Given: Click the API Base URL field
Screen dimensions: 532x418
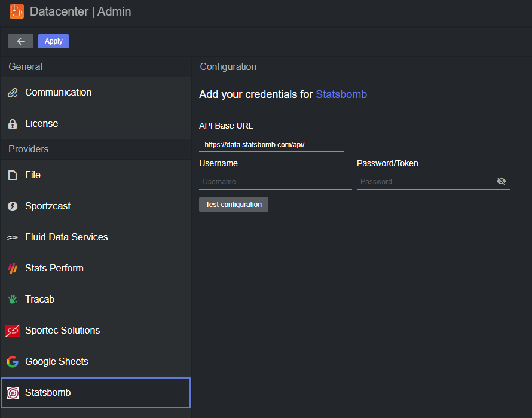Looking at the screenshot, I should 271,145.
